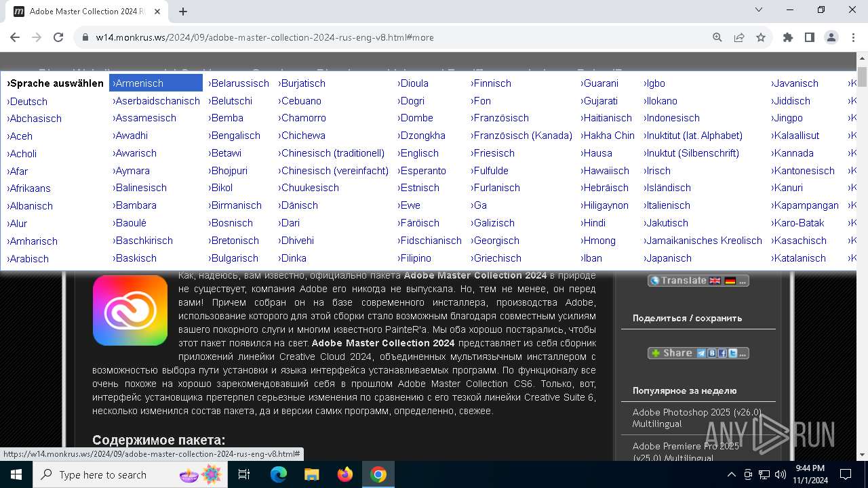Pick Afrikaans in the language list
Screen dimensions: 868x488
tap(28, 188)
